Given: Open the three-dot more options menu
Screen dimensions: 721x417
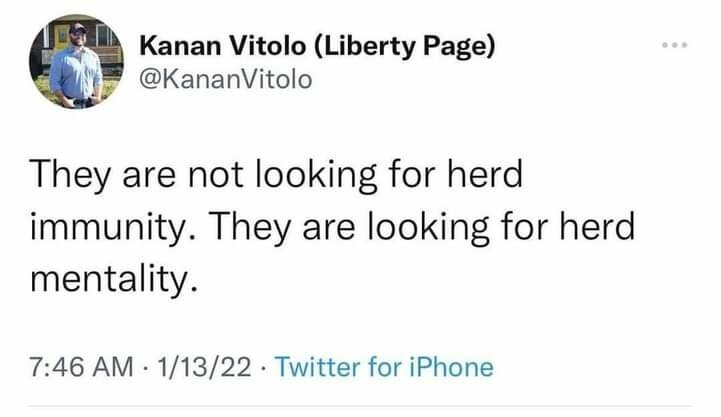Looking at the screenshot, I should coord(675,48).
